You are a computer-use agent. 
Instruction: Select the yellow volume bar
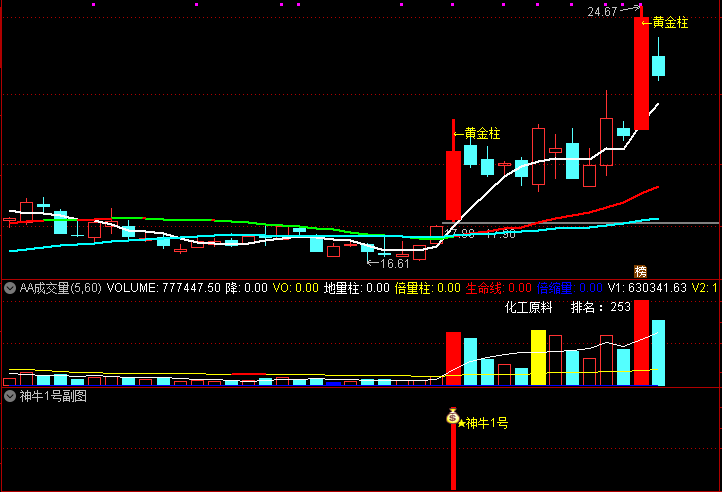coord(538,357)
